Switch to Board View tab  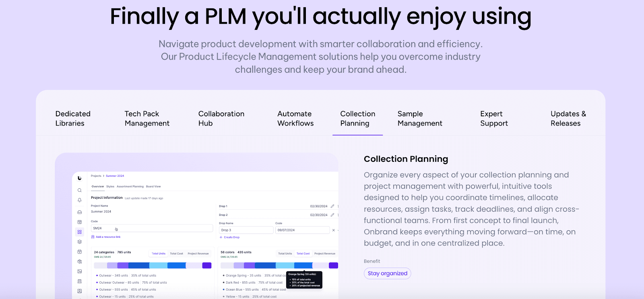(153, 187)
